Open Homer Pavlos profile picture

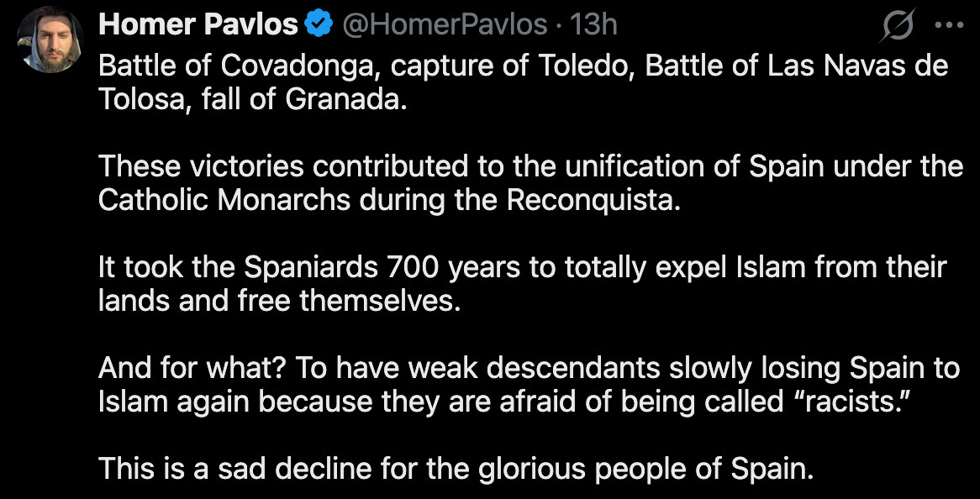(x=49, y=40)
